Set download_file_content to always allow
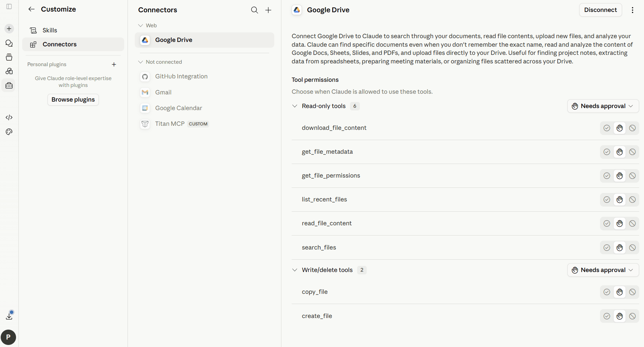The image size is (644, 347). 607,128
